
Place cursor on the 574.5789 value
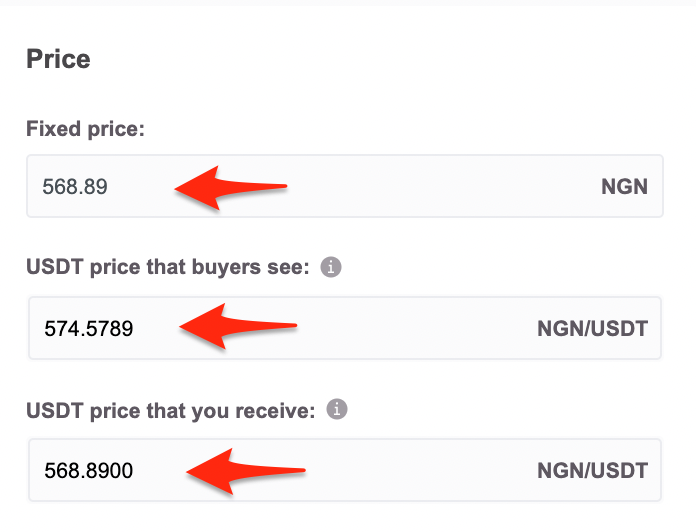(x=89, y=328)
